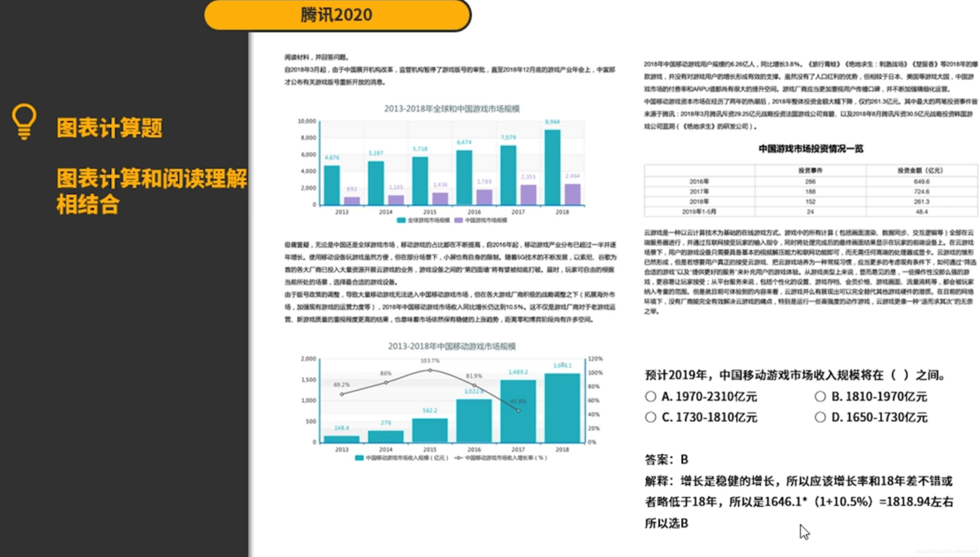Click the 投资事件 column header
This screenshot has height=557, width=980.
click(810, 171)
